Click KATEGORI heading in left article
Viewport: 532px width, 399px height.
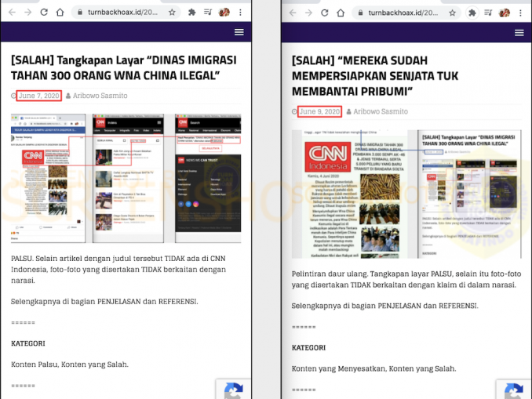28,343
